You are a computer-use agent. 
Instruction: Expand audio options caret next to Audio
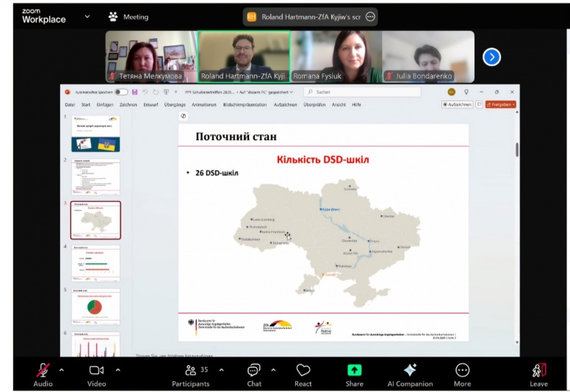[61, 369]
